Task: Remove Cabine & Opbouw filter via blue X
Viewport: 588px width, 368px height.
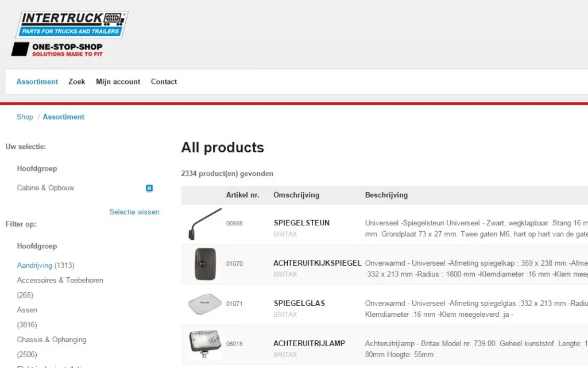Action: pyautogui.click(x=149, y=188)
